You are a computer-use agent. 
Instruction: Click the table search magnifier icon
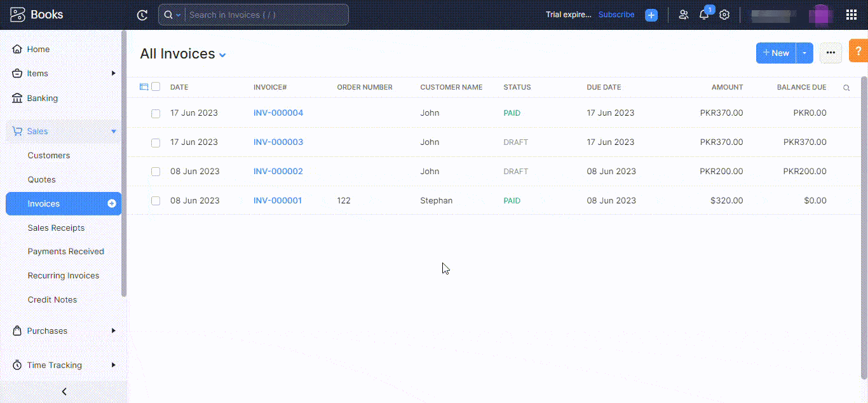[846, 88]
